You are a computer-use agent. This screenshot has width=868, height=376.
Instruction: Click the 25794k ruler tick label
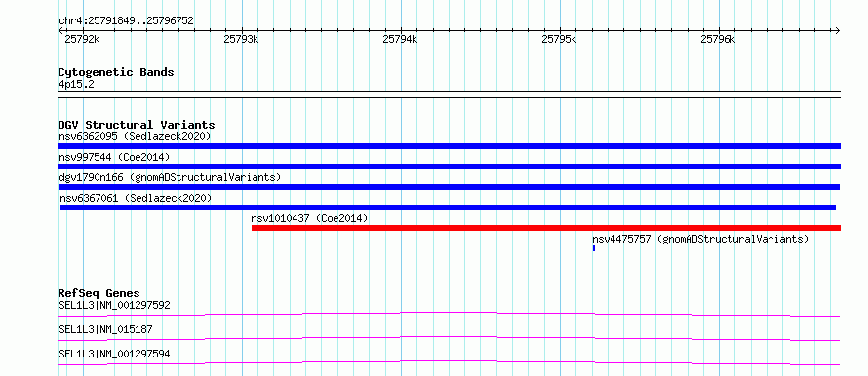point(400,39)
